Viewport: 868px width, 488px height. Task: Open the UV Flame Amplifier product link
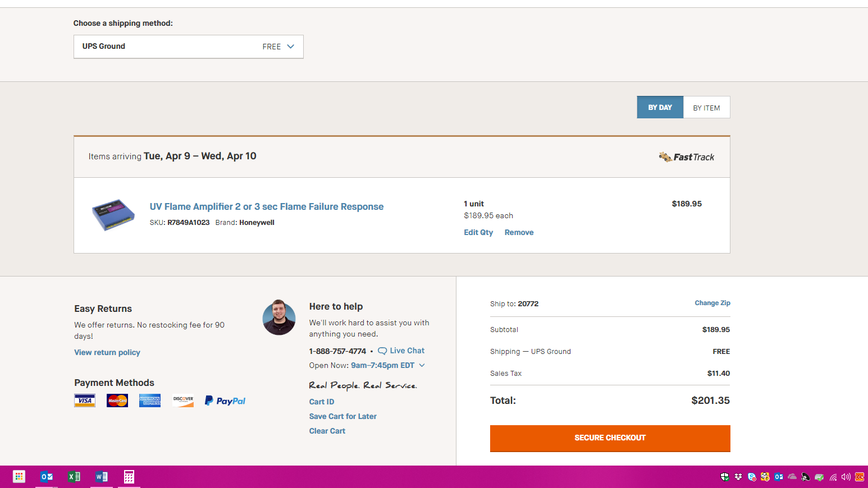coord(266,206)
